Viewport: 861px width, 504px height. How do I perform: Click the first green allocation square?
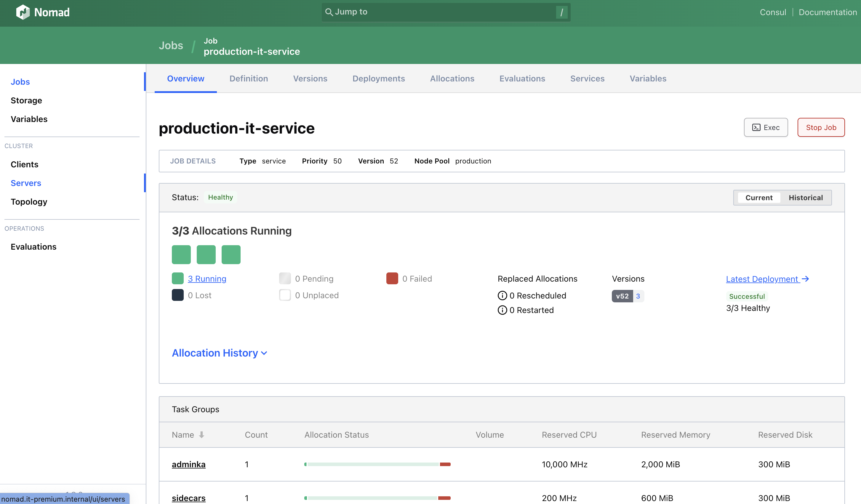coord(181,254)
